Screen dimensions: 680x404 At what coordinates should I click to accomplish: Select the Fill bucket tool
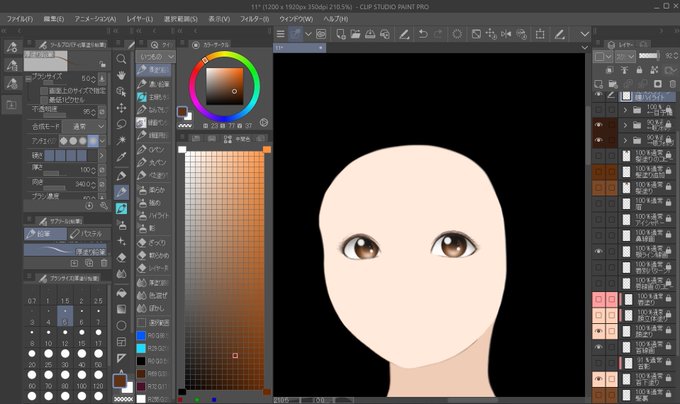(121, 293)
